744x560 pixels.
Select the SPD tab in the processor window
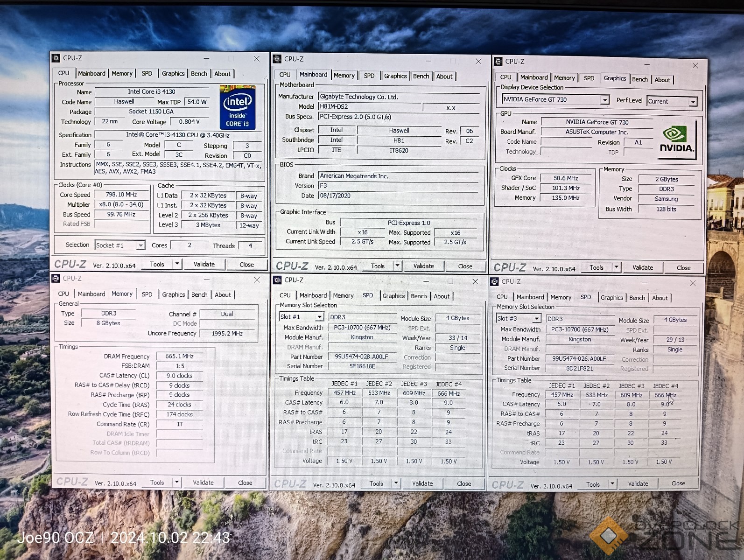click(x=147, y=74)
